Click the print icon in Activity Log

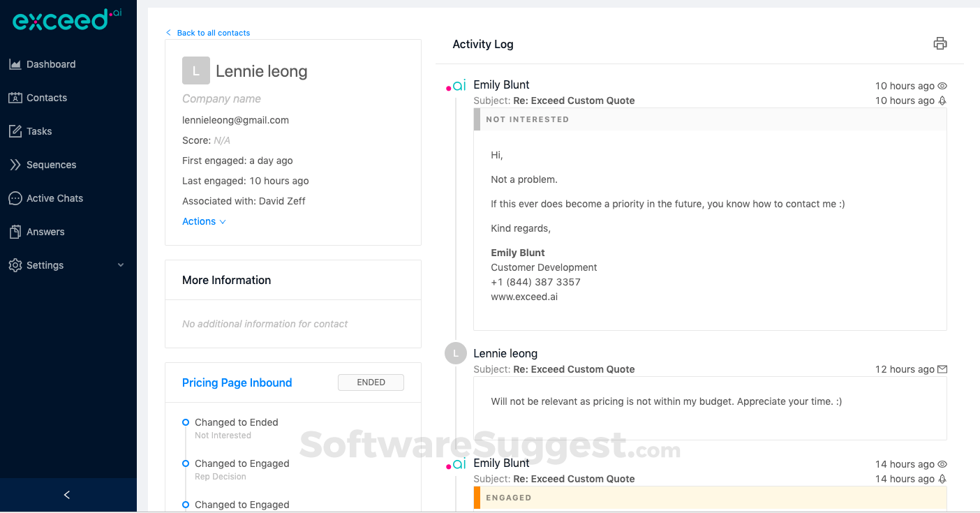point(940,43)
